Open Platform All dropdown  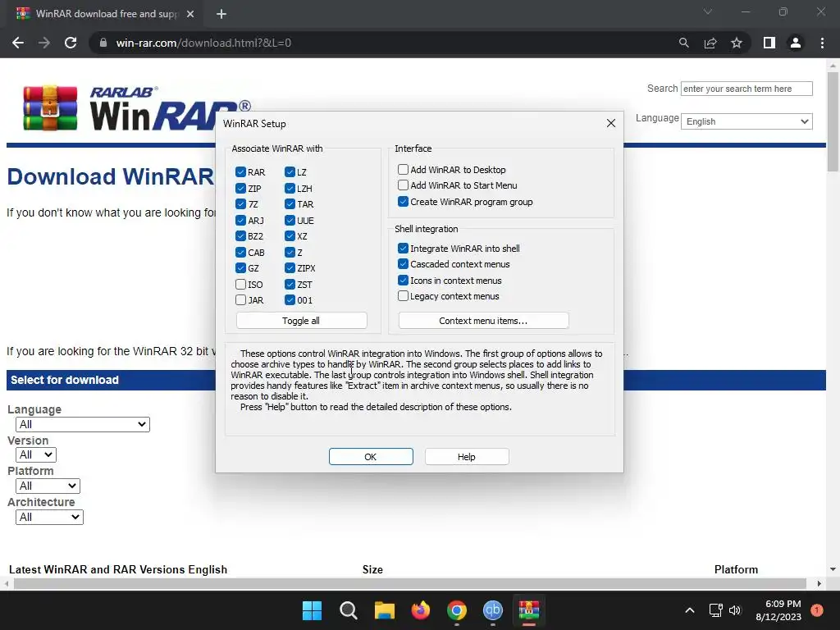pos(48,486)
